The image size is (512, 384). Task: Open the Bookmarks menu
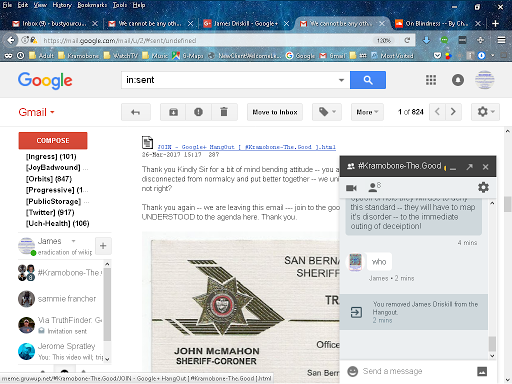pyautogui.click(x=92, y=5)
